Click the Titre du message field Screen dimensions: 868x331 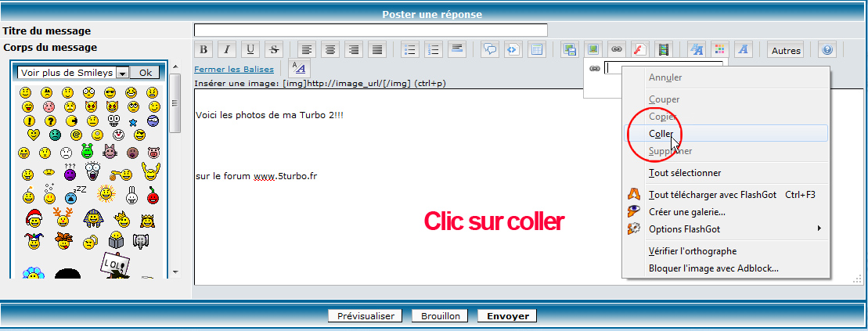[x=371, y=31]
